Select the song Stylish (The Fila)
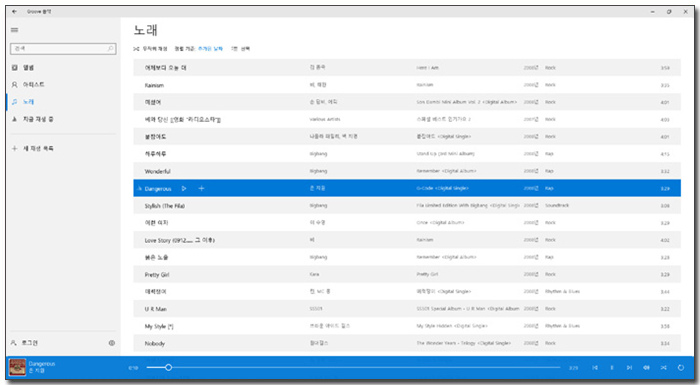The height and width of the screenshot is (385, 700). coord(164,206)
